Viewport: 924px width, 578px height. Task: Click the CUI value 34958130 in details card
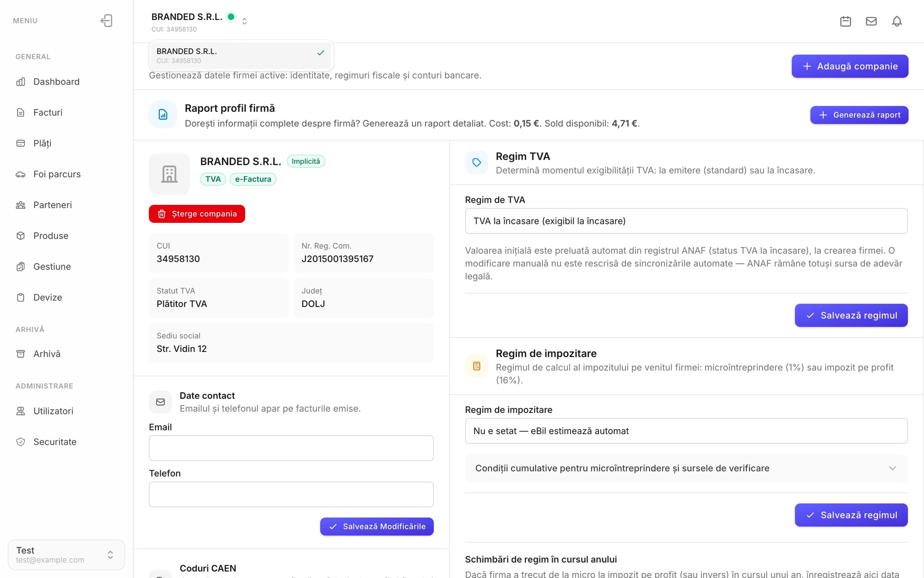(x=178, y=259)
